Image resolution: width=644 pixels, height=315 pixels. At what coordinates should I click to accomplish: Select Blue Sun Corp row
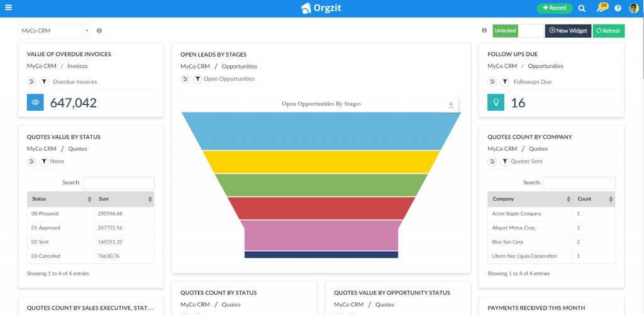point(551,242)
